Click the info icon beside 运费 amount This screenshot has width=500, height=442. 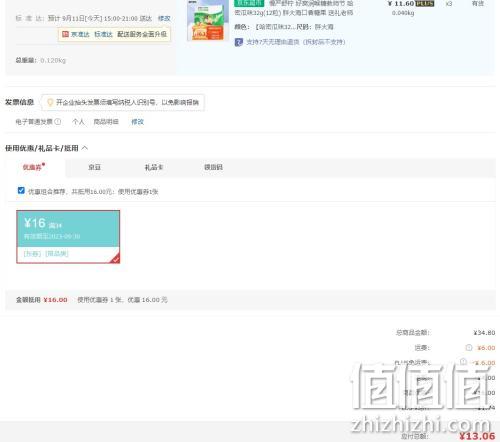click(469, 348)
